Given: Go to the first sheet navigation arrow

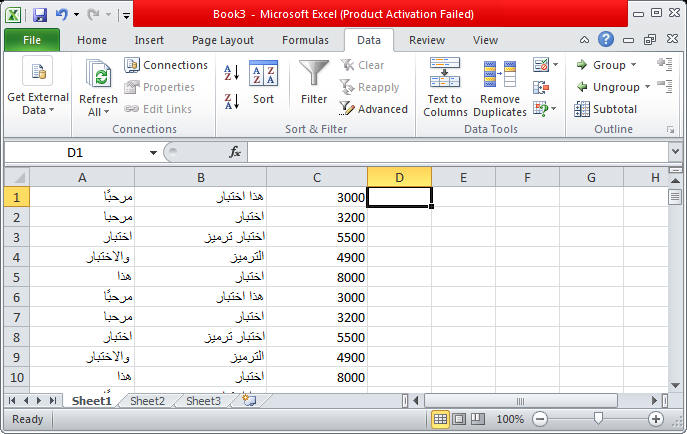Looking at the screenshot, I should 12,400.
